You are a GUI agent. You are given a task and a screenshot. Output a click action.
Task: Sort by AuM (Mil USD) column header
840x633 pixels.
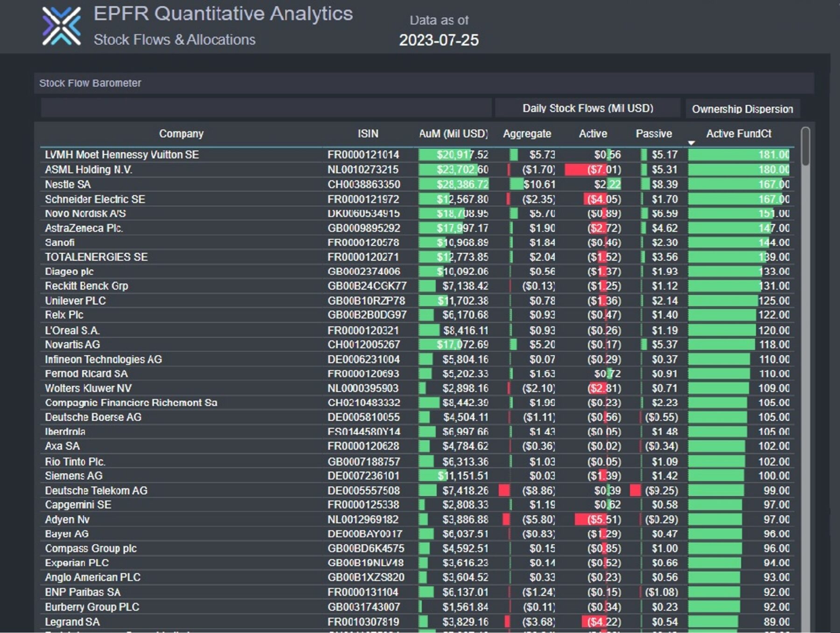453,134
